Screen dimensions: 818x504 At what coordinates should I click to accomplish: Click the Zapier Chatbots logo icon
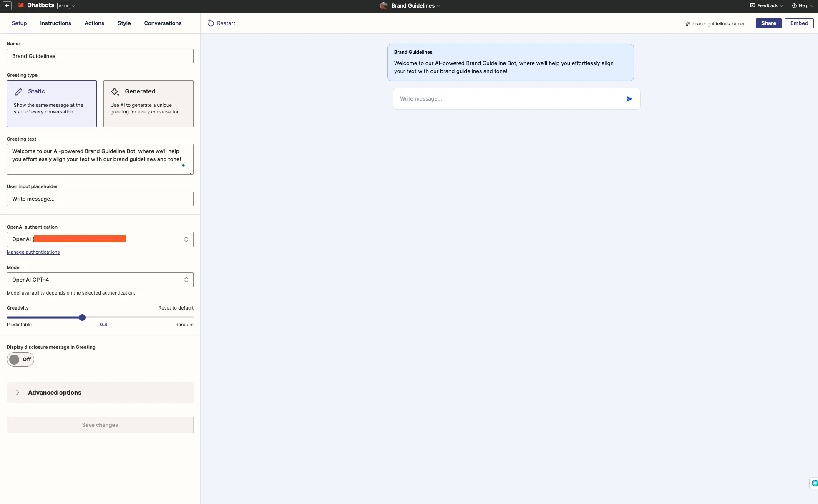21,5
